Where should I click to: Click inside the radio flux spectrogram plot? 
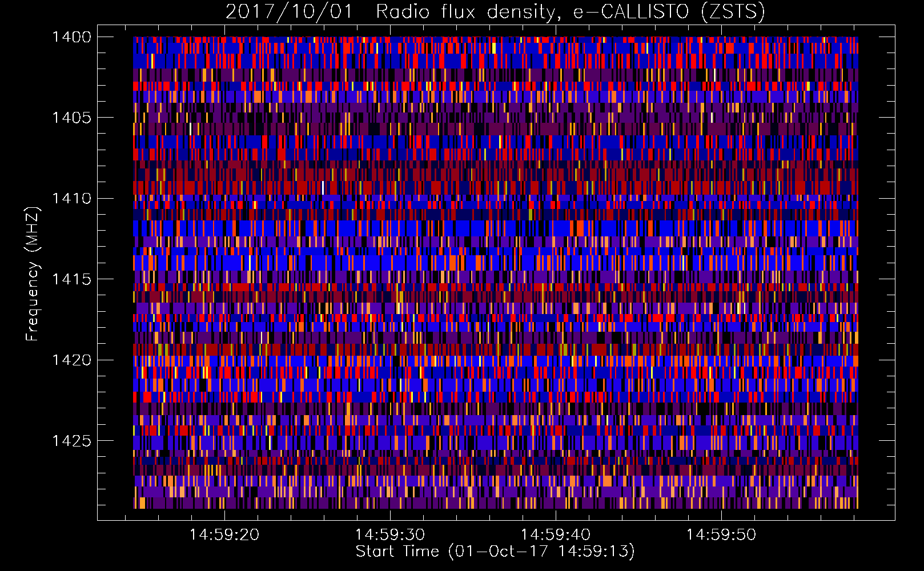[x=496, y=272]
